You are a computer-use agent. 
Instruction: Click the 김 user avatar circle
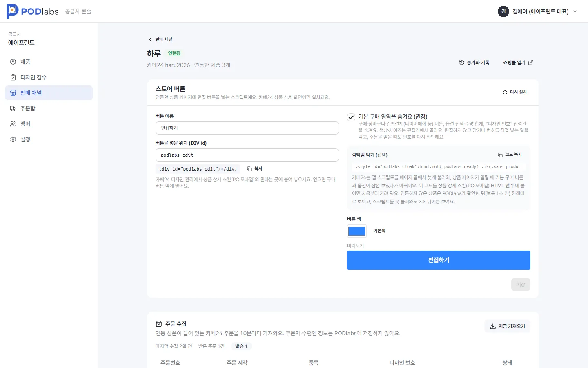point(503,11)
